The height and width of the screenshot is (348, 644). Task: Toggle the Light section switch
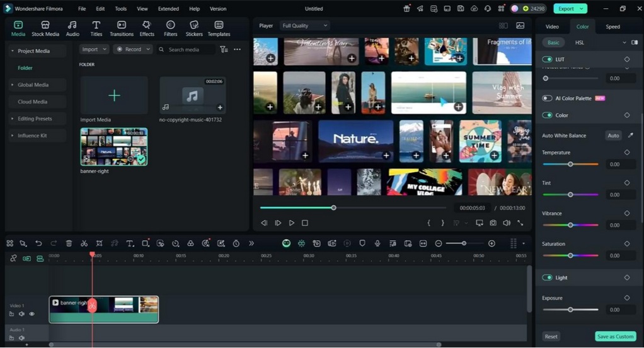(x=547, y=277)
